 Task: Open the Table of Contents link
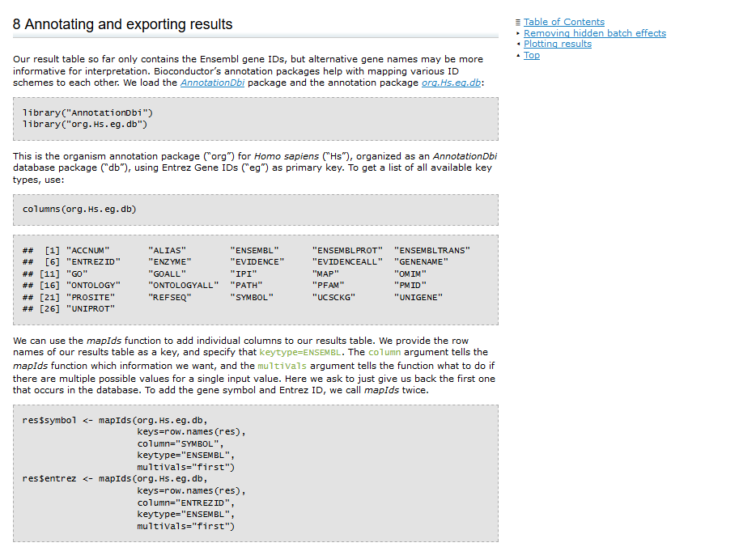point(563,22)
